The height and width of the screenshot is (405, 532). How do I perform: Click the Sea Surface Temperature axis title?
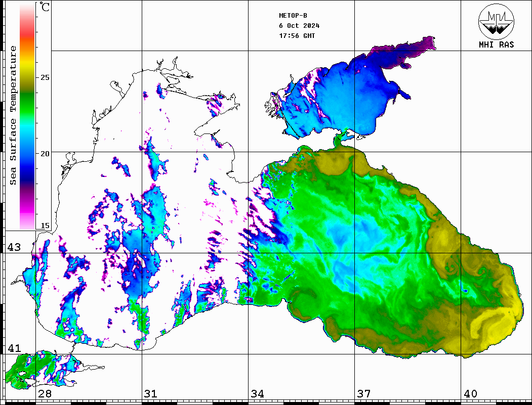(13, 115)
